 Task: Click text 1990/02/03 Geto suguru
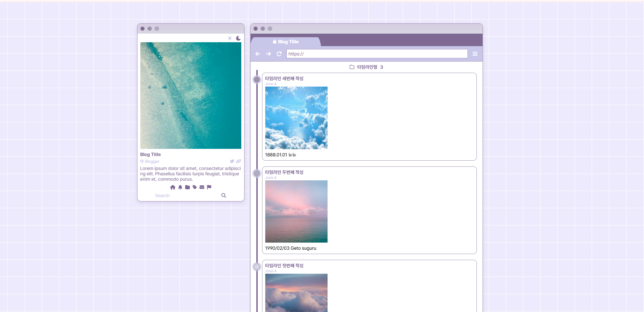(x=291, y=248)
